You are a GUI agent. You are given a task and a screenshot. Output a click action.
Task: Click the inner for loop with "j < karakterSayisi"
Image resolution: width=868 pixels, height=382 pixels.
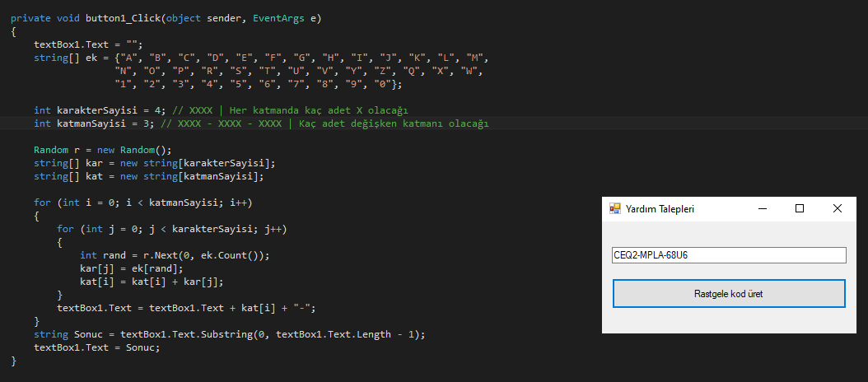(172, 229)
